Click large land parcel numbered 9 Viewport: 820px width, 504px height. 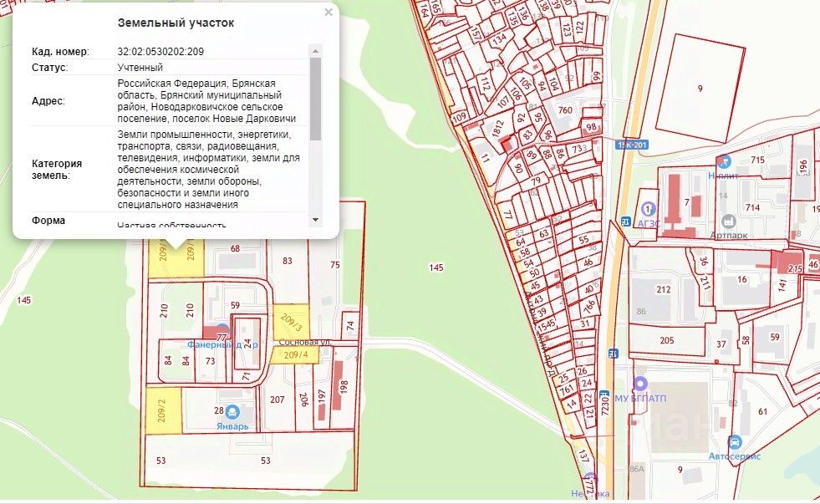[x=700, y=88]
